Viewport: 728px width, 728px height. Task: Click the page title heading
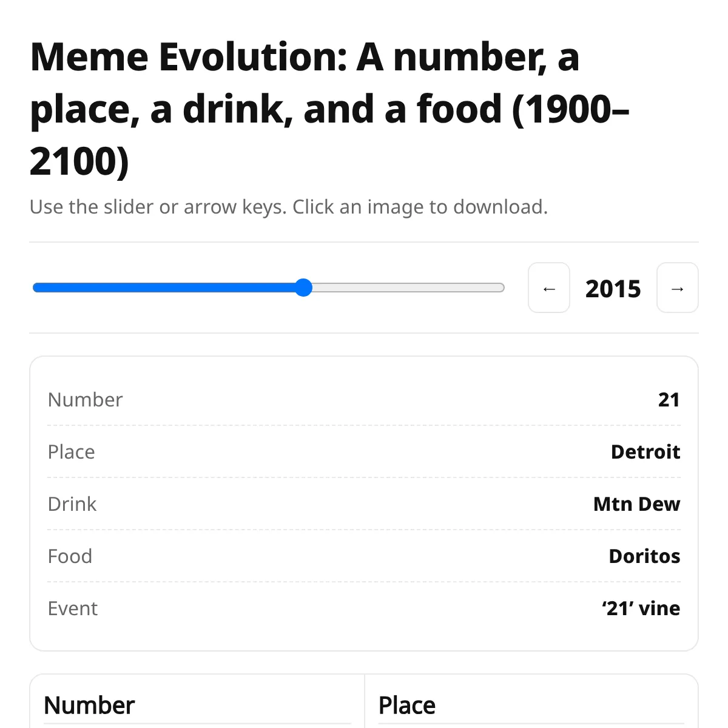[331, 108]
